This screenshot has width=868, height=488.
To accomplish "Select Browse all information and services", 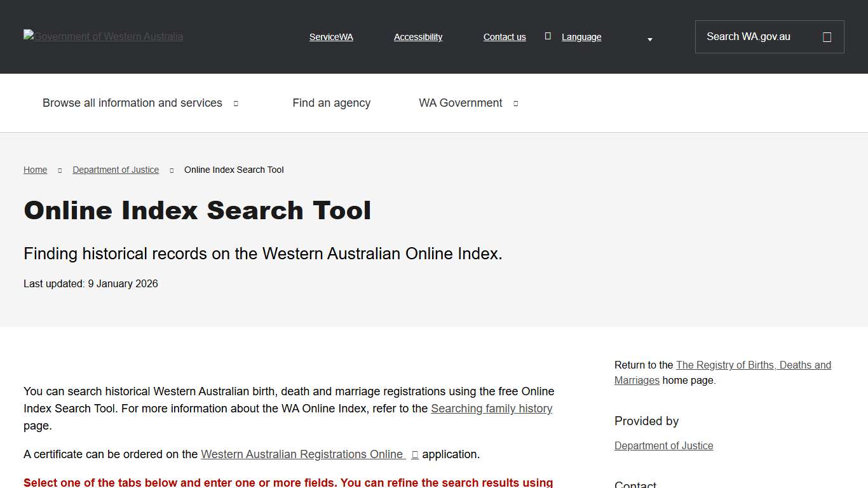I will (x=132, y=102).
